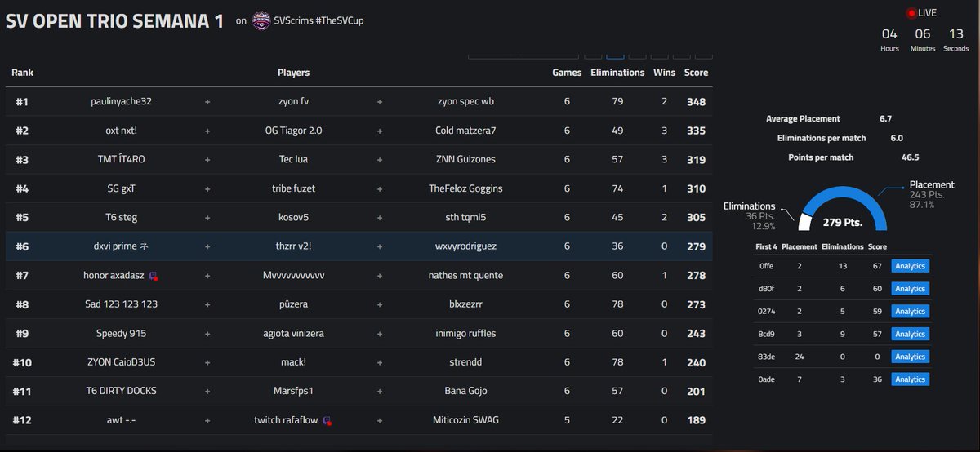Open Twitch live icon beside twitch rafaflow

[327, 420]
